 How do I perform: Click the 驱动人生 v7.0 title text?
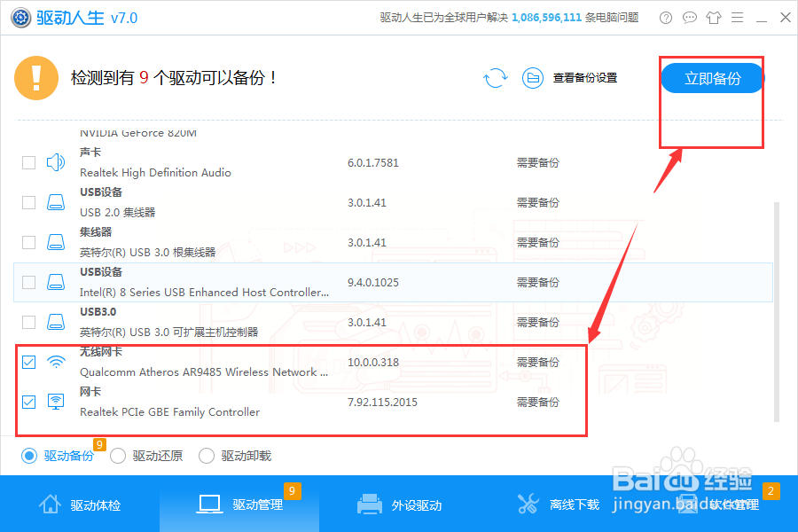pyautogui.click(x=87, y=19)
